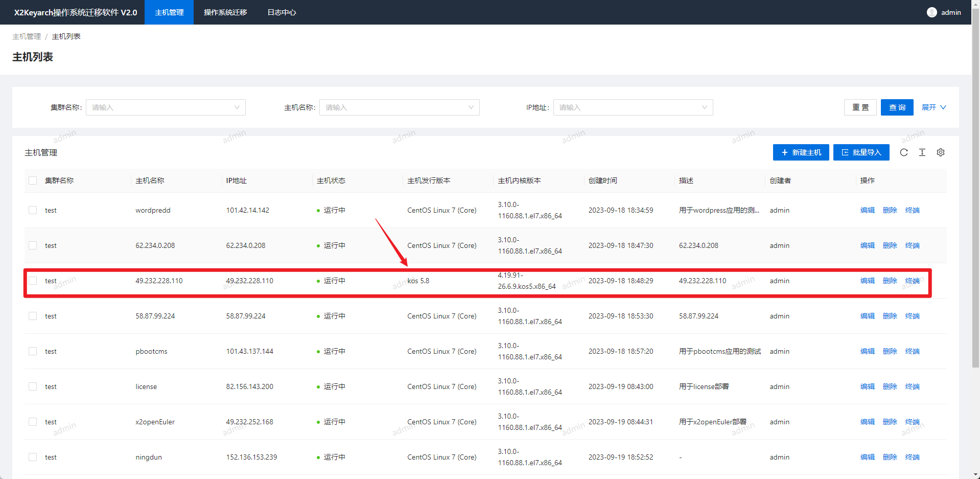Click 编辑 for wordpredd host

pos(868,210)
